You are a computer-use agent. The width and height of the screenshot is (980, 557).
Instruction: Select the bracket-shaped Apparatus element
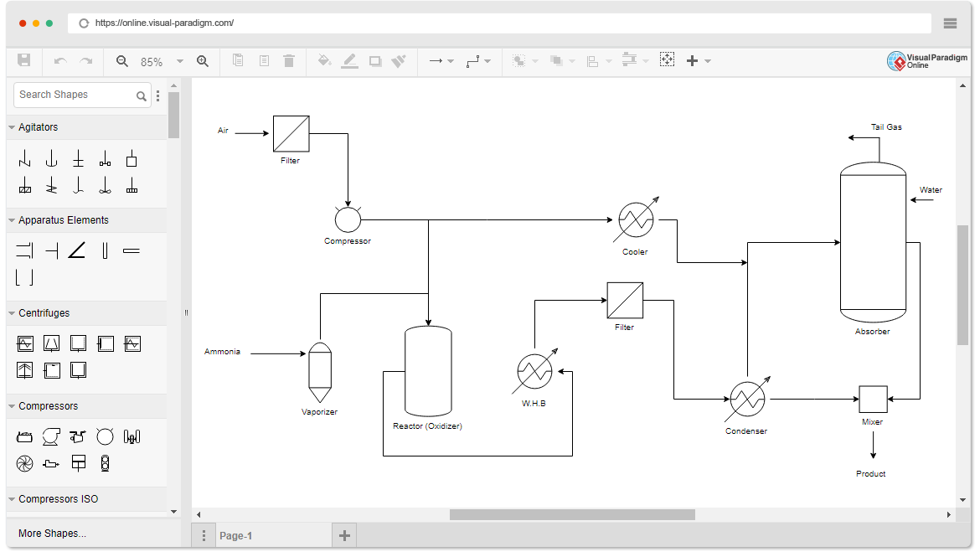pyautogui.click(x=24, y=277)
